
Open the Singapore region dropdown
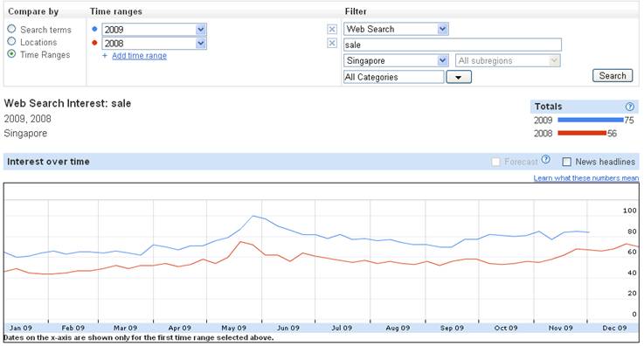click(x=396, y=61)
